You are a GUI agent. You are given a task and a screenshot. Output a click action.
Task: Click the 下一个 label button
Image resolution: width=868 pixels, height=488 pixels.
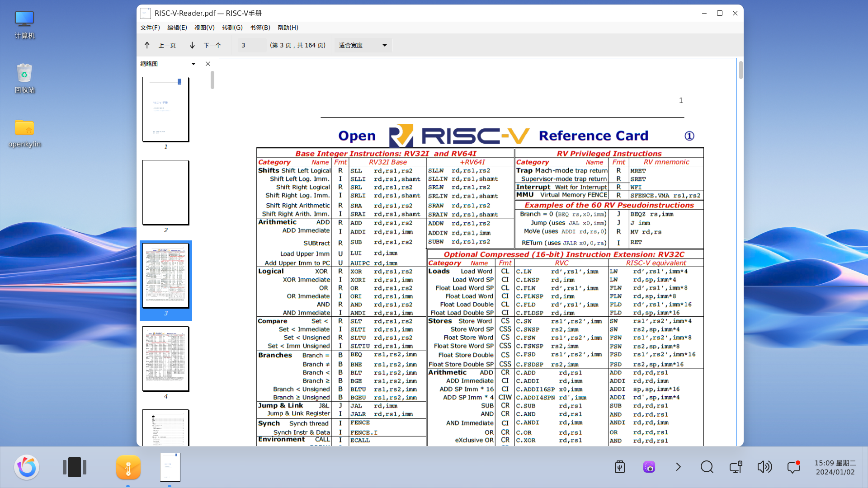212,45
